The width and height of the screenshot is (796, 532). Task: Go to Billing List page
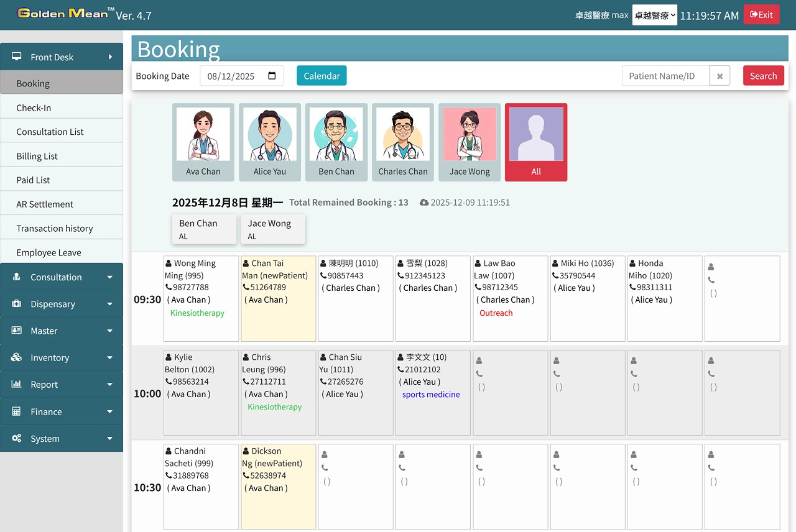[37, 156]
